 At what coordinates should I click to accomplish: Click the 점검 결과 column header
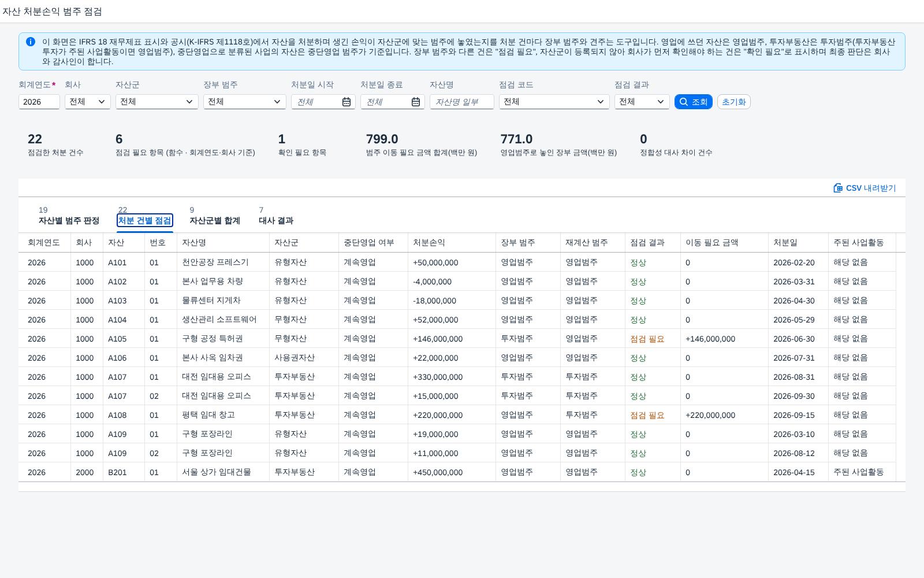point(653,243)
